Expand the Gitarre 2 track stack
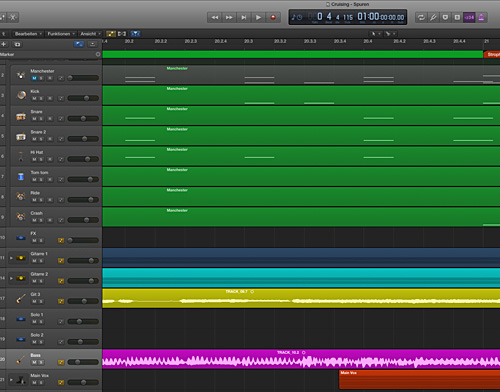 pos(11,278)
